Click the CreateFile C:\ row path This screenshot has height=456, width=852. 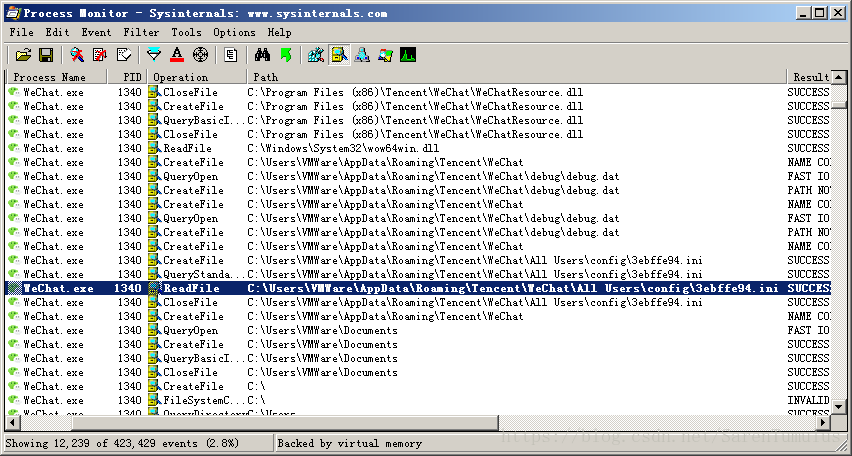point(256,386)
